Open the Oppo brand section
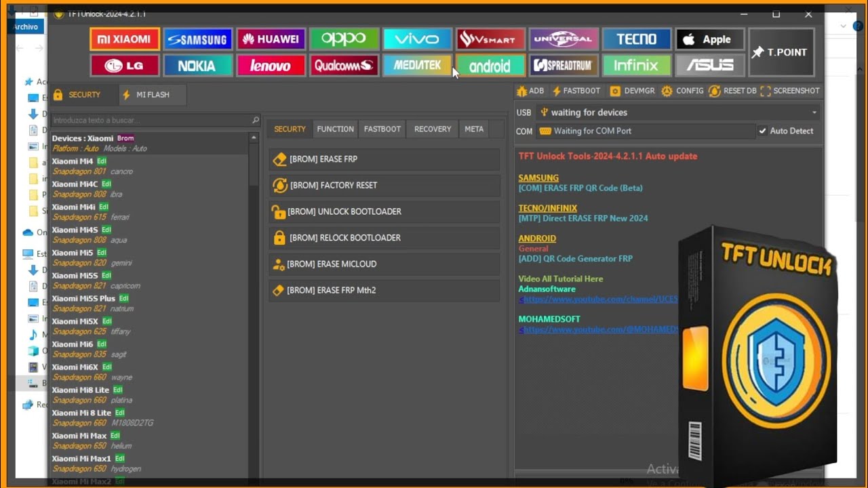 [344, 39]
